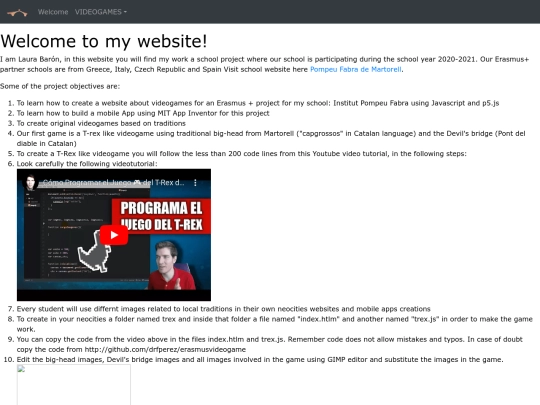Click the channel avatar on the video
The image size is (540, 405).
tap(30, 183)
